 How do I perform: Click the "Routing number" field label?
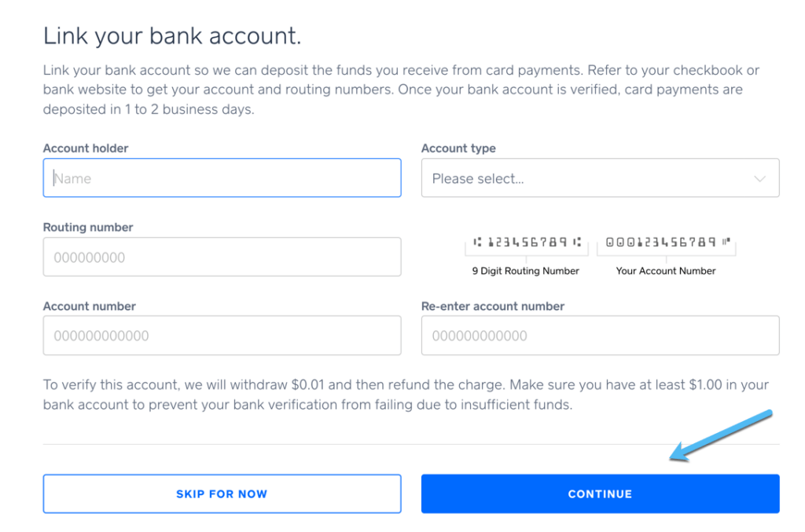88,227
